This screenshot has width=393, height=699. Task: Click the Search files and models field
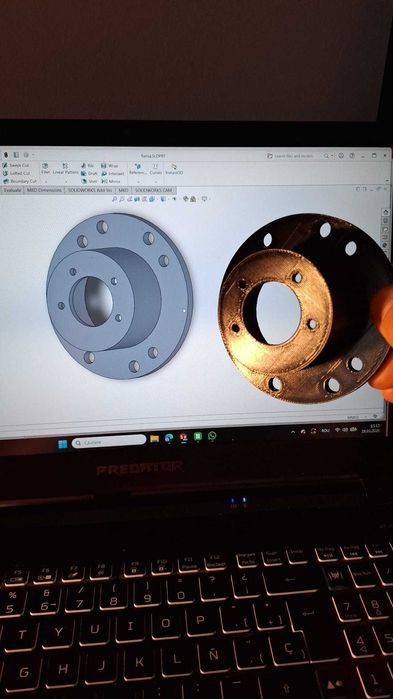tap(294, 156)
